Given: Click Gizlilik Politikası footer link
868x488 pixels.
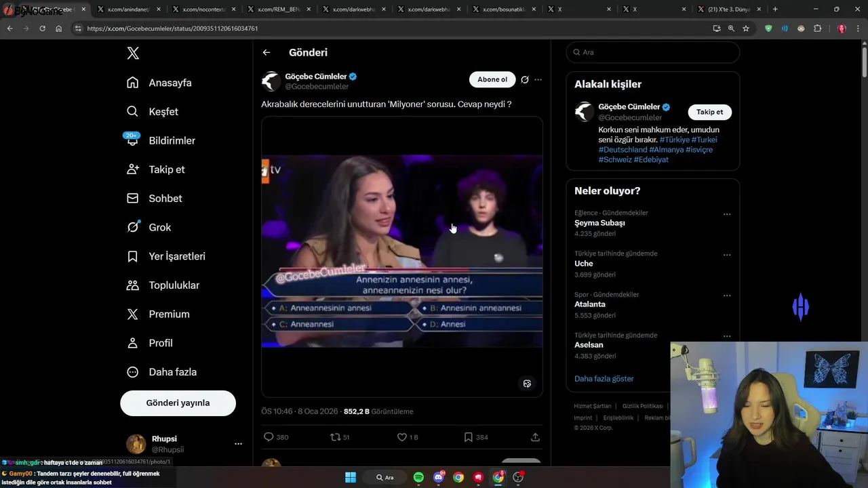Looking at the screenshot, I should pyautogui.click(x=643, y=406).
